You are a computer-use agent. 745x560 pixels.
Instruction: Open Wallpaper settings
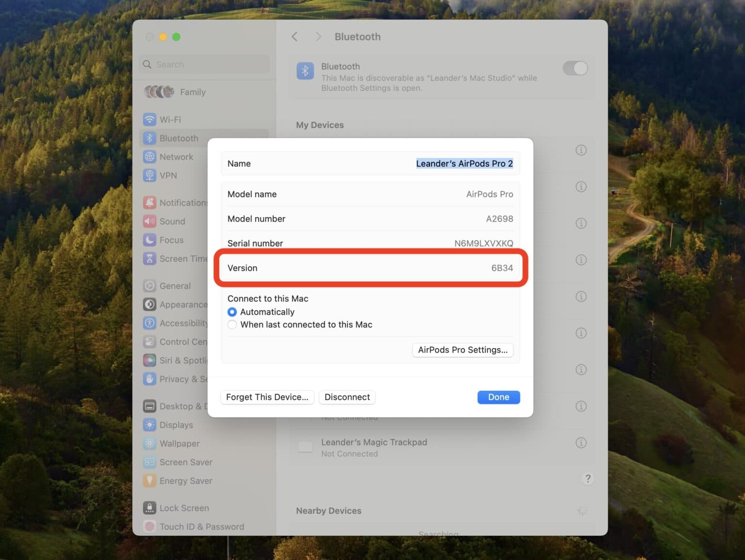click(x=179, y=444)
